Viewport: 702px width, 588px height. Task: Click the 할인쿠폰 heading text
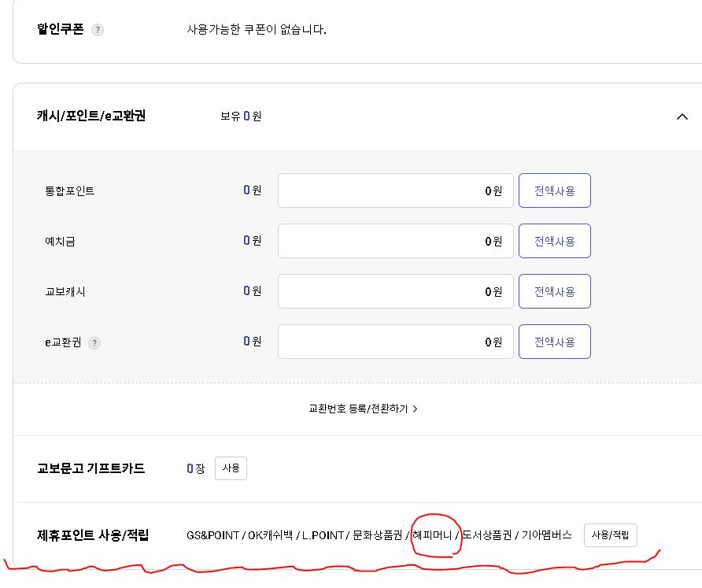(60, 30)
